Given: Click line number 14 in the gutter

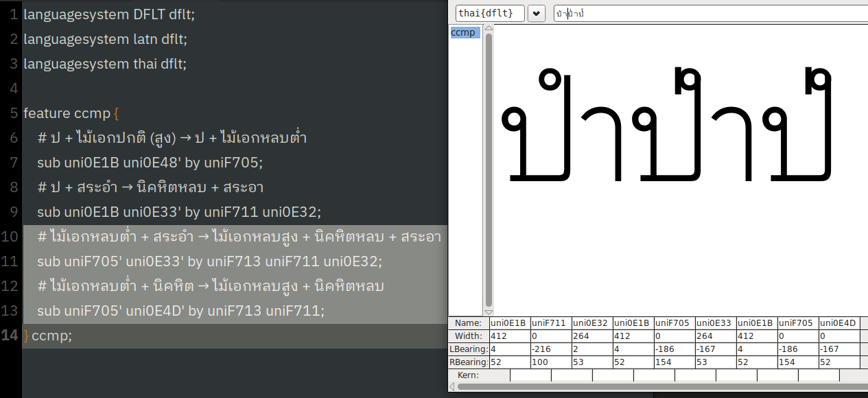Looking at the screenshot, I should click(10, 335).
